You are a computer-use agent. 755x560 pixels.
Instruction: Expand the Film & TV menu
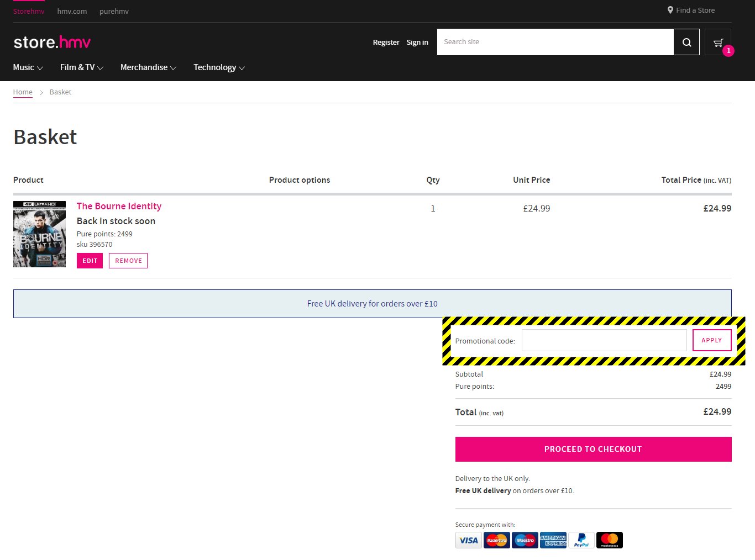pyautogui.click(x=82, y=67)
